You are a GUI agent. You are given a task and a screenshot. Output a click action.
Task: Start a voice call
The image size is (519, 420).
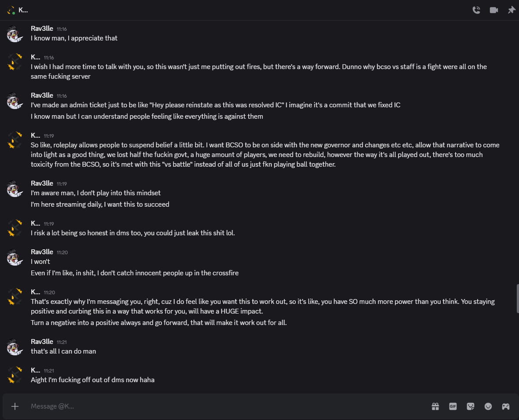pos(476,10)
